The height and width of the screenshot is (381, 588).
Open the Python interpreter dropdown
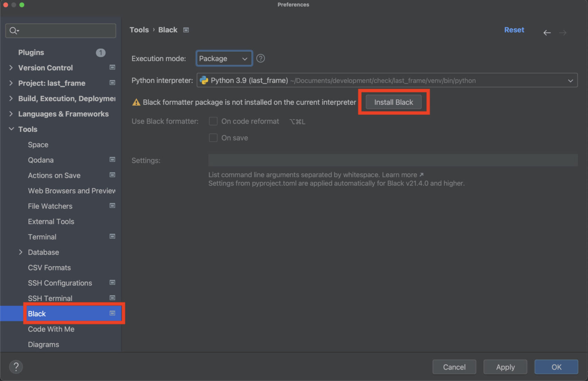tap(570, 80)
